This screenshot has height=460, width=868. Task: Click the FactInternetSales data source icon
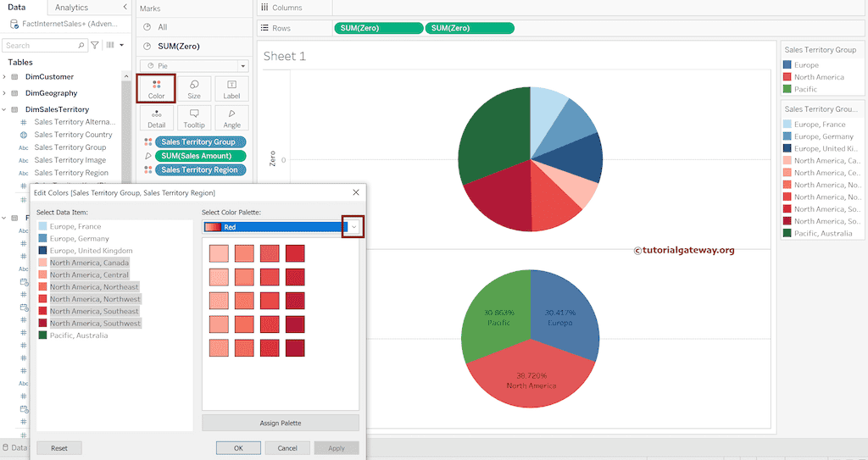click(14, 24)
